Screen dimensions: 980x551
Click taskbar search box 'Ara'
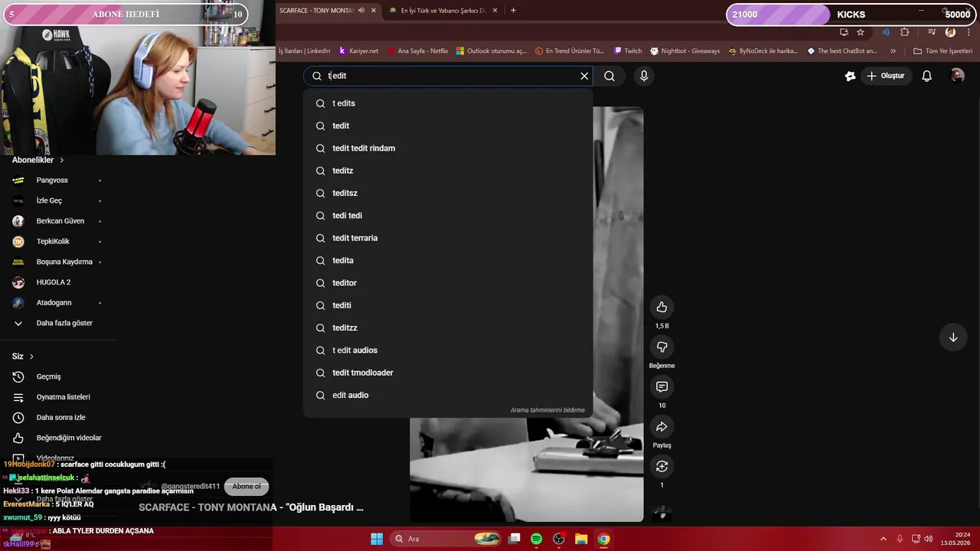pos(446,539)
